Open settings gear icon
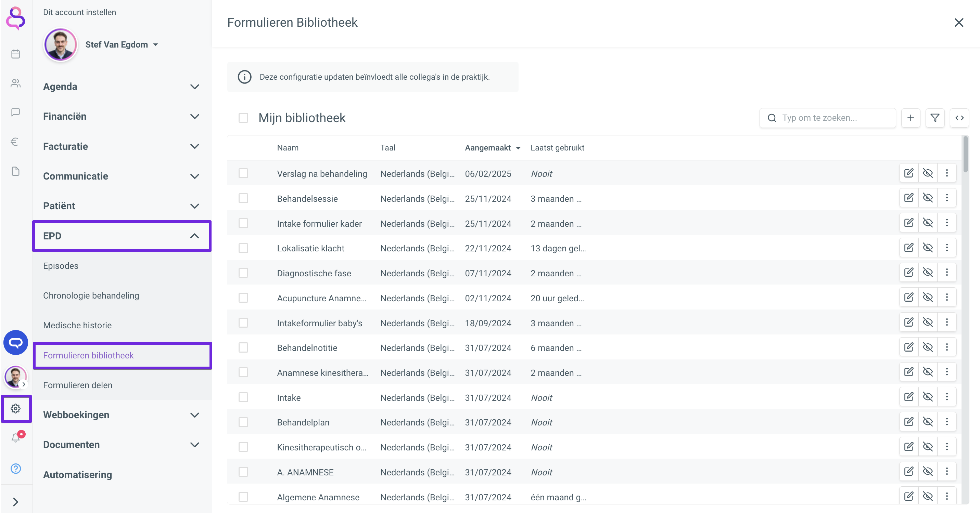Image resolution: width=980 pixels, height=513 pixels. [16, 408]
